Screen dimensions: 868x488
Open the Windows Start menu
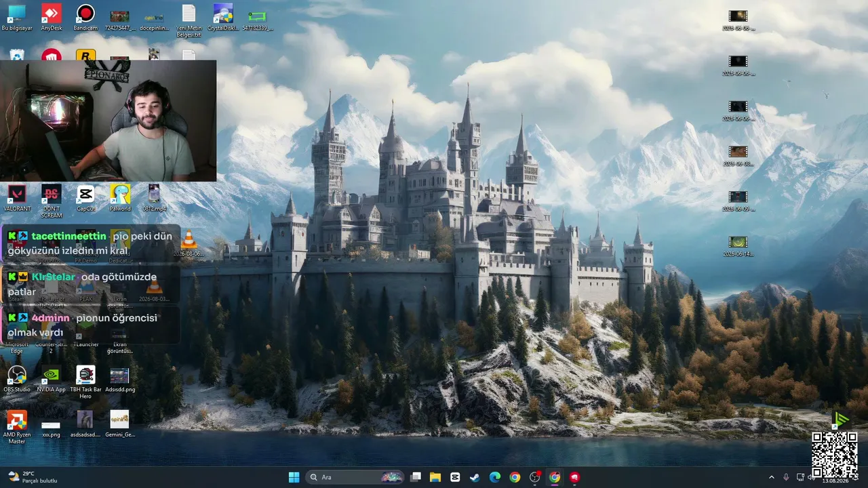coord(294,477)
